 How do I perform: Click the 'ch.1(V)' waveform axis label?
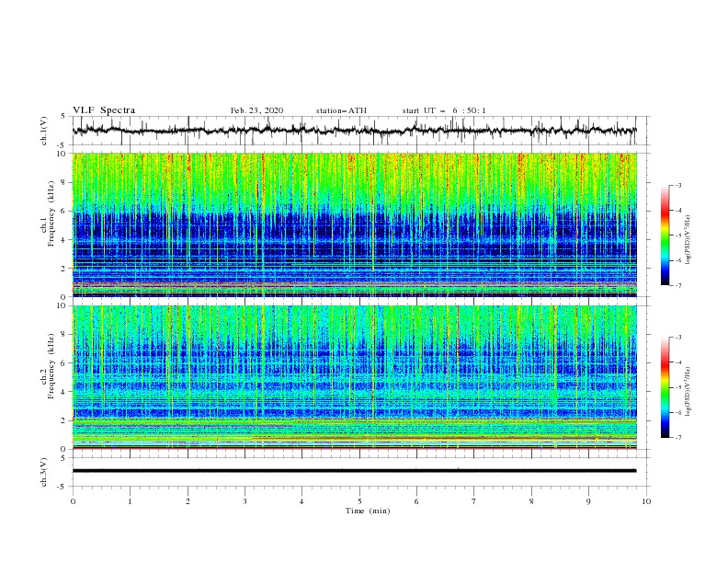pyautogui.click(x=44, y=131)
